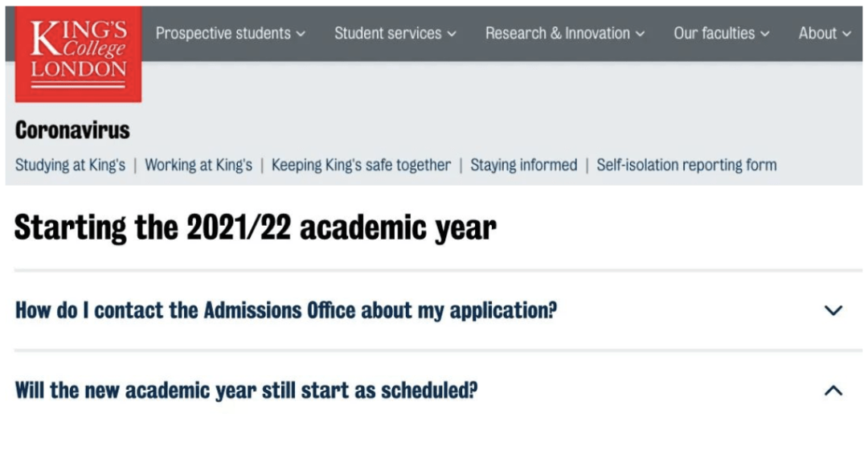Open the Our faculties menu

click(x=722, y=33)
